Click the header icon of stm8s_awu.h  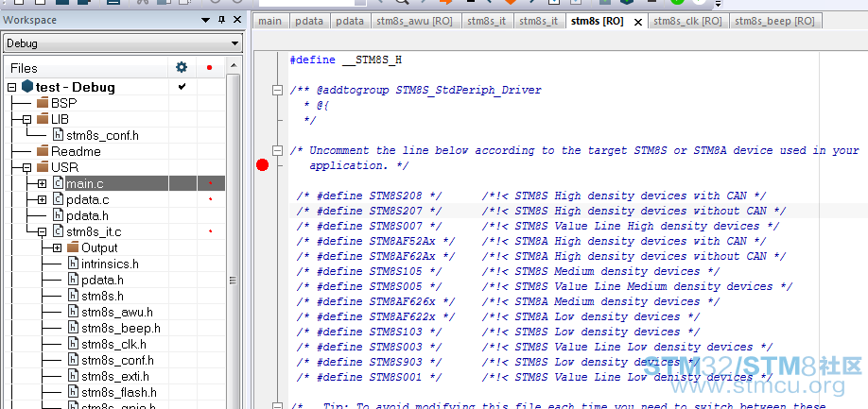[73, 313]
